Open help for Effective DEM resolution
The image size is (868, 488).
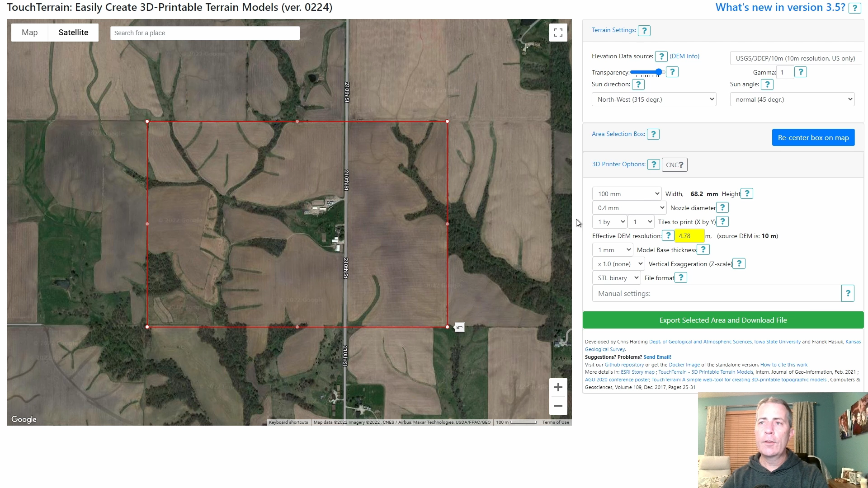(x=668, y=236)
